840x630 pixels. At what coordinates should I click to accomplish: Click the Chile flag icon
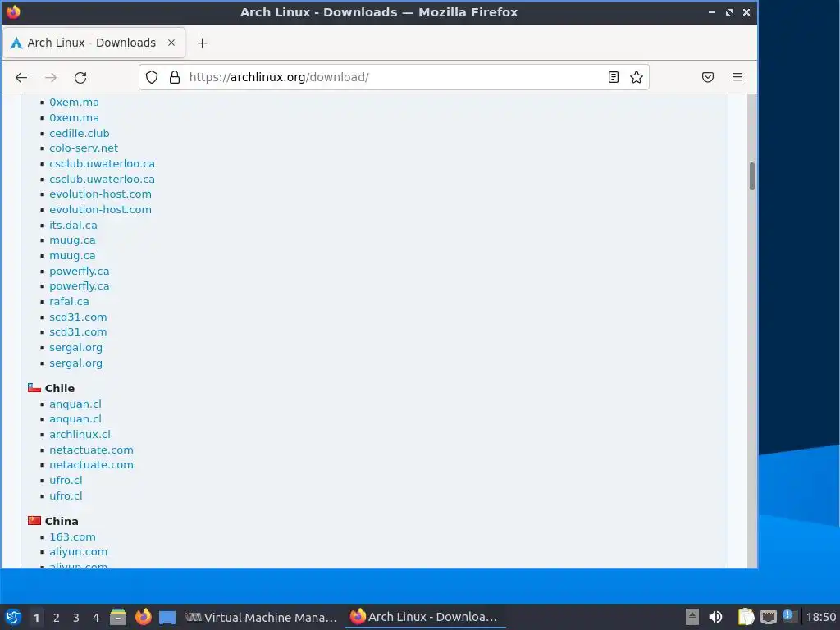[x=34, y=388]
